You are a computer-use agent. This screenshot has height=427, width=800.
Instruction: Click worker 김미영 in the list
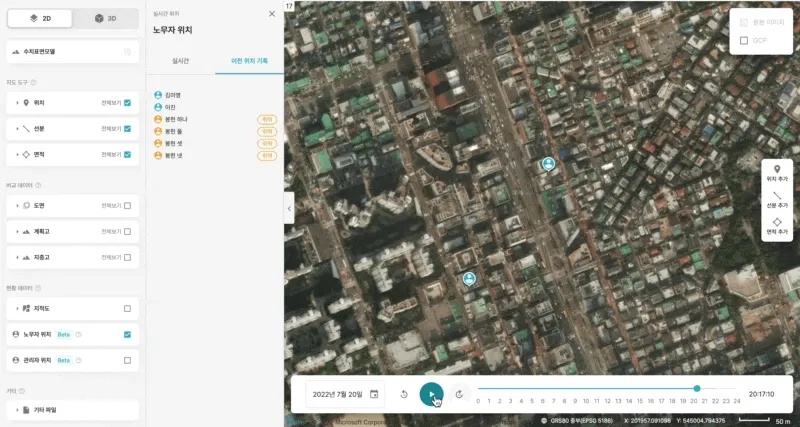tap(172, 95)
